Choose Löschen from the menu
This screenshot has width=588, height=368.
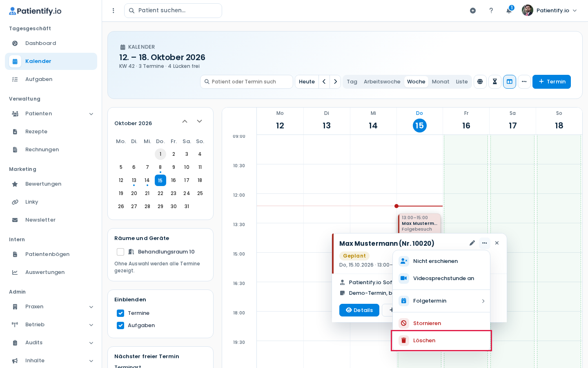click(441, 341)
